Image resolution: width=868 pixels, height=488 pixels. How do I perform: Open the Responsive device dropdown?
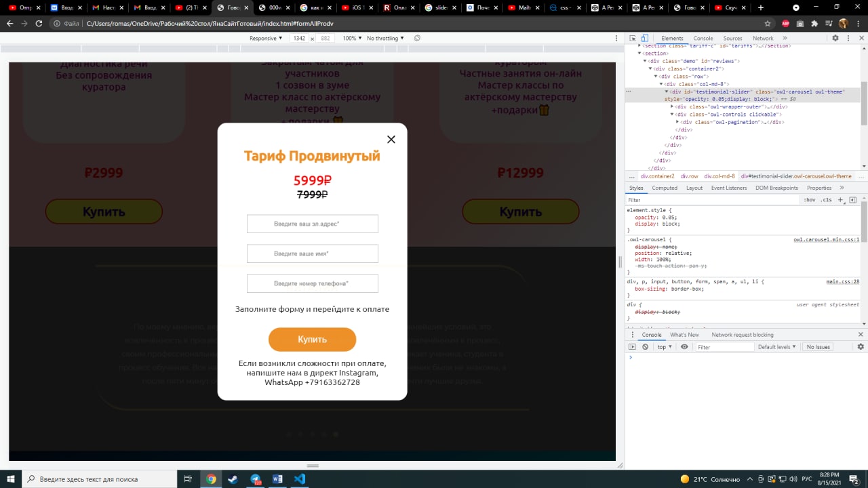pos(266,39)
